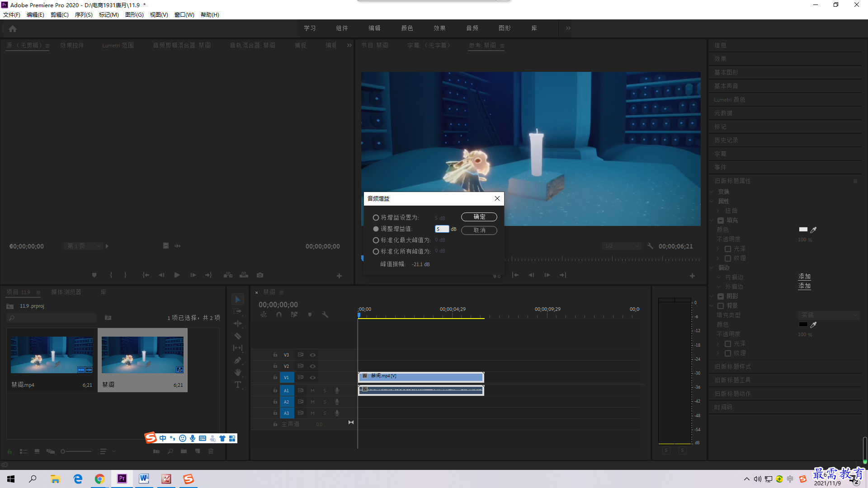
Task: Select the Type tool
Action: pyautogui.click(x=238, y=385)
